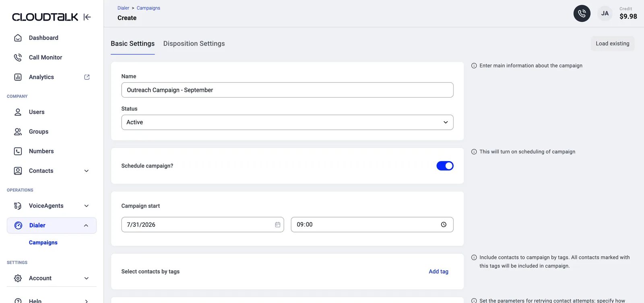Open the dark round phone dialer button
644x303 pixels.
(x=582, y=13)
